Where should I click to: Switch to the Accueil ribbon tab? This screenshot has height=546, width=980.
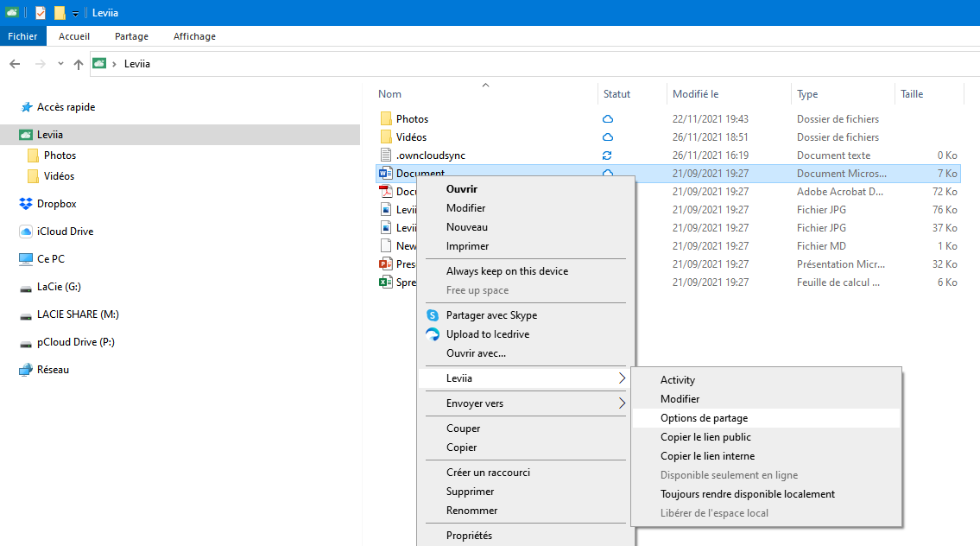(74, 36)
